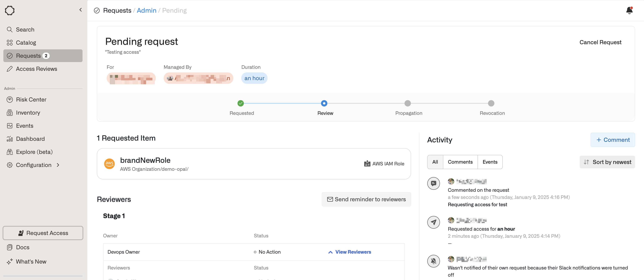644x280 pixels.
Task: Expand the Configuration menu chevron
Action: [x=58, y=165]
